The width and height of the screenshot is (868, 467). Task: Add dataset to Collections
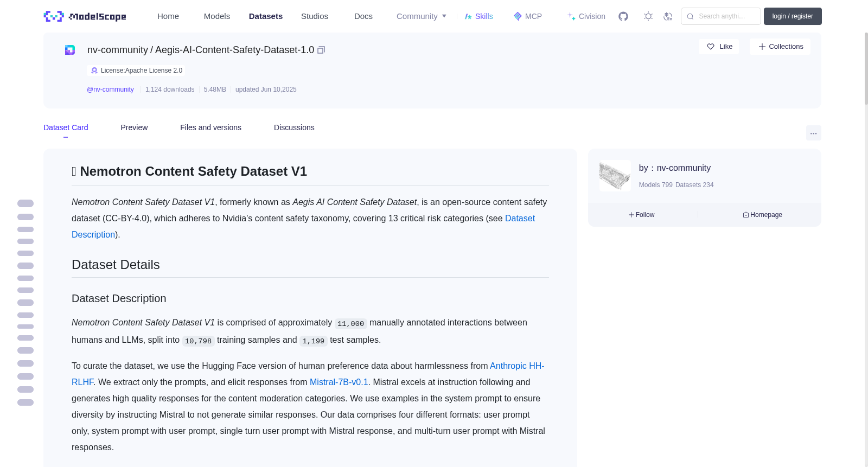click(x=780, y=47)
